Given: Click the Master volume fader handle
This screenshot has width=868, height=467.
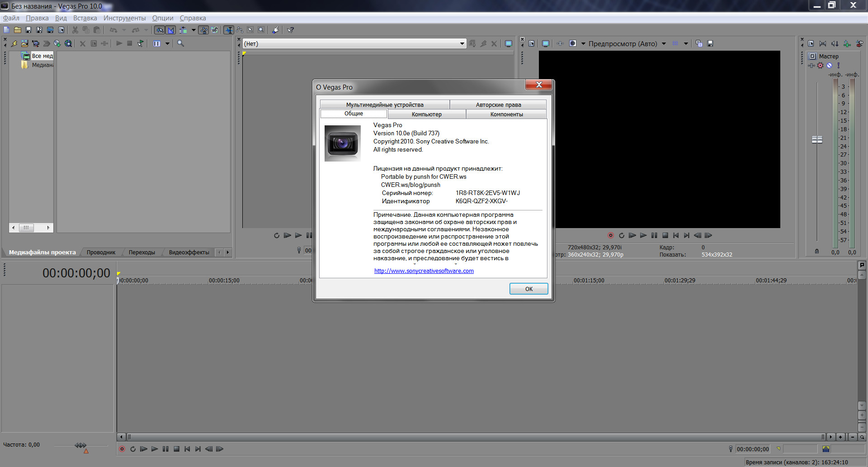Looking at the screenshot, I should tap(817, 139).
